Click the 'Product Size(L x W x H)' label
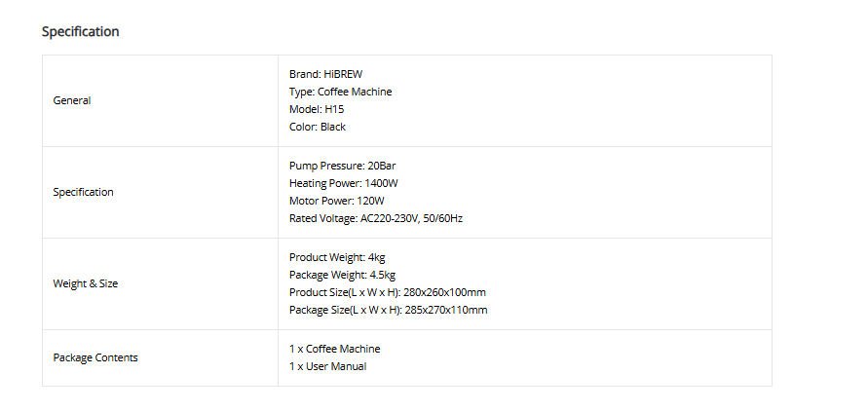Image resolution: width=868 pixels, height=412 pixels. 346,292
